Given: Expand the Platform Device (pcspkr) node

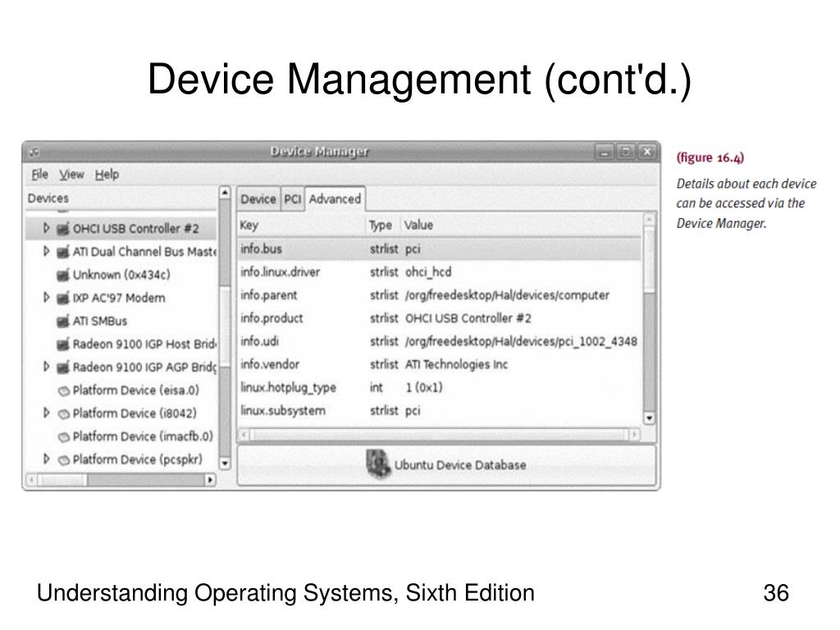Looking at the screenshot, I should tap(46, 459).
